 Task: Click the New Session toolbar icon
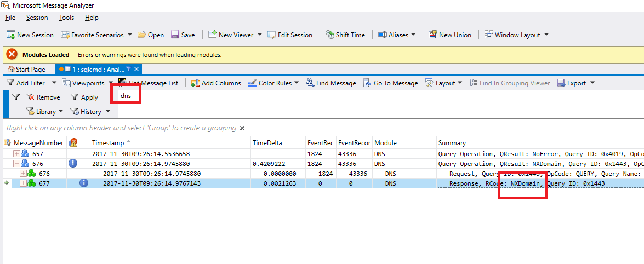click(x=10, y=35)
